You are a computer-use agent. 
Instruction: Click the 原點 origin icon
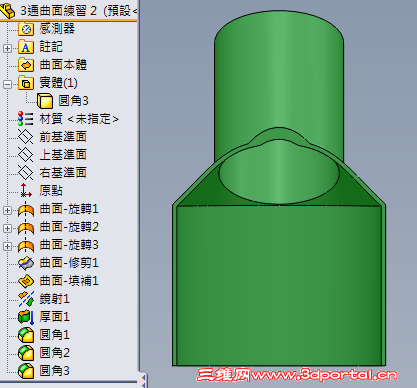pyautogui.click(x=26, y=191)
